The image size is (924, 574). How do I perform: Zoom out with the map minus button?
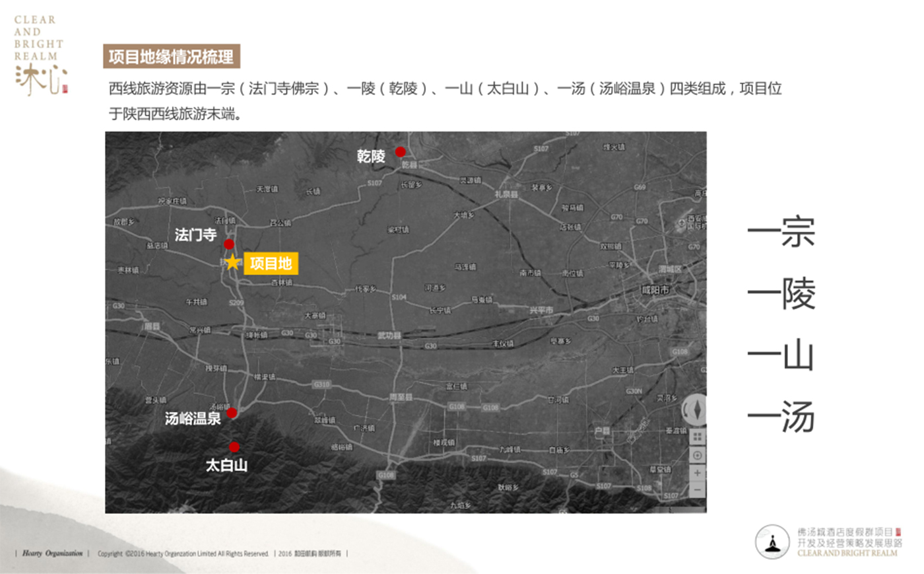[698, 490]
